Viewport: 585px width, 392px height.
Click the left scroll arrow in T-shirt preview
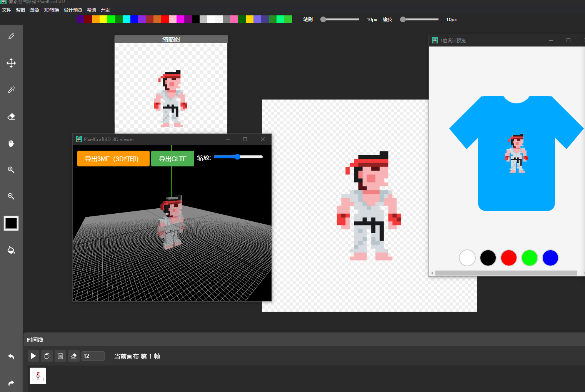tap(432, 273)
